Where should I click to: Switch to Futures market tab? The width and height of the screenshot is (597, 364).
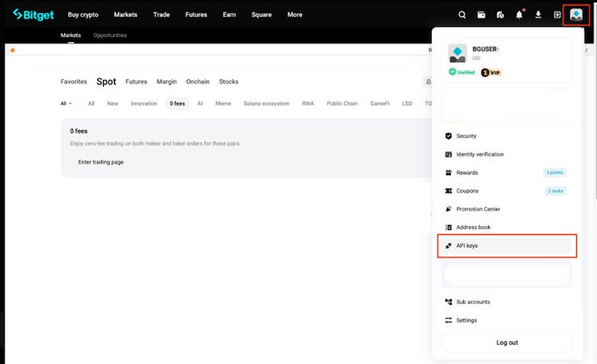point(136,82)
